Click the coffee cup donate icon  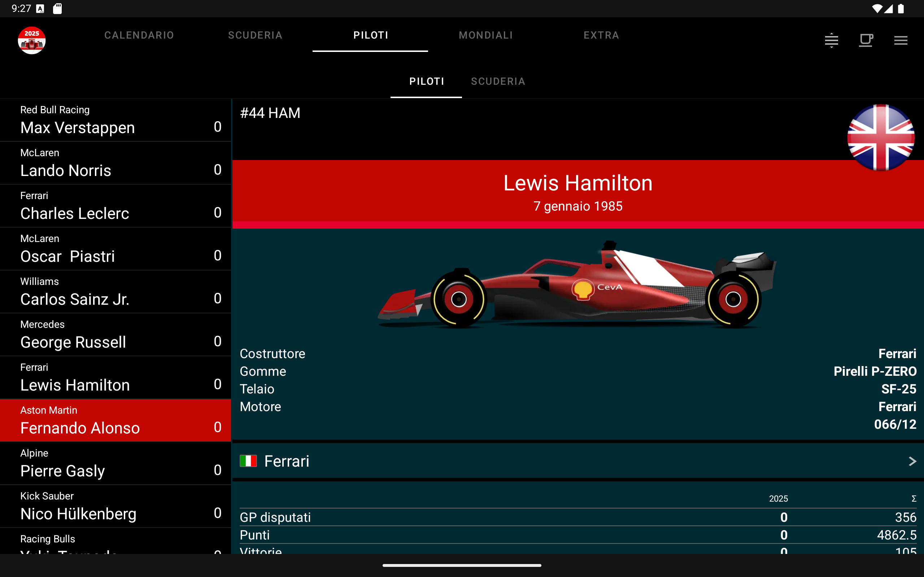coord(866,40)
